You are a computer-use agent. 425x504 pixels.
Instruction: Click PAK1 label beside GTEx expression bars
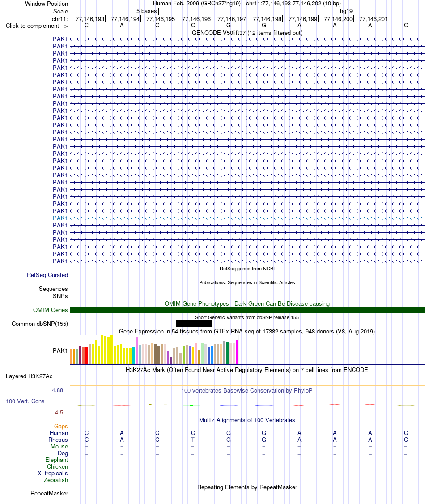[60, 350]
